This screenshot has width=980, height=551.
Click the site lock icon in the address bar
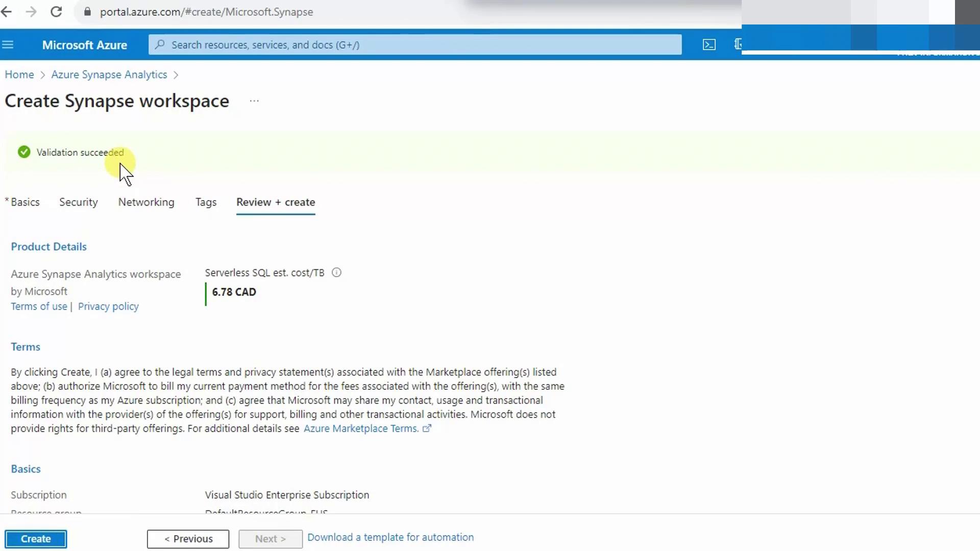click(87, 12)
